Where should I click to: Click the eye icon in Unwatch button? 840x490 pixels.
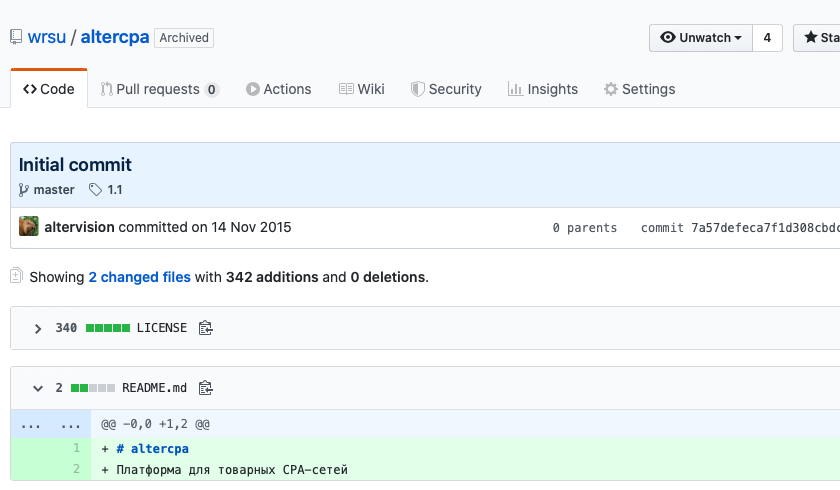tap(668, 37)
